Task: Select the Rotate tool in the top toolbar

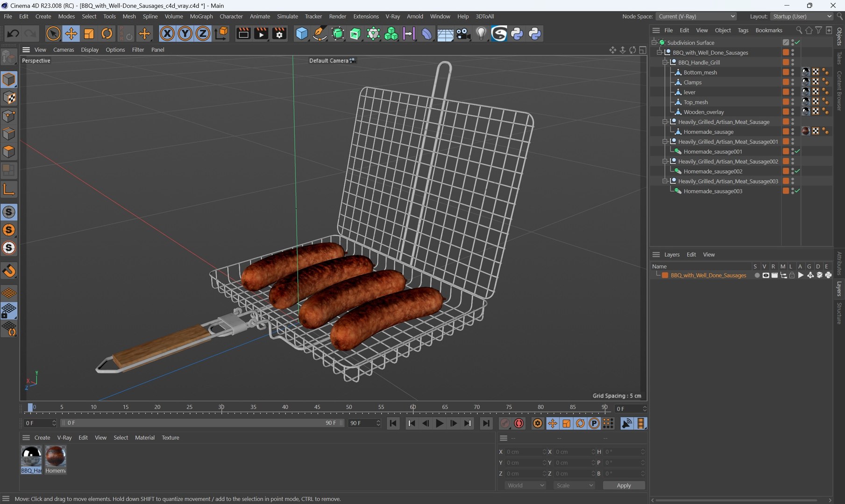Action: tap(107, 34)
